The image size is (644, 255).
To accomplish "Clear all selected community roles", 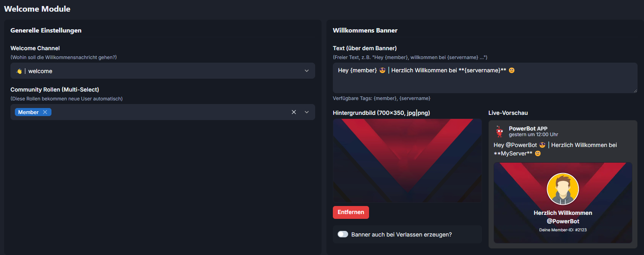I will tap(294, 112).
